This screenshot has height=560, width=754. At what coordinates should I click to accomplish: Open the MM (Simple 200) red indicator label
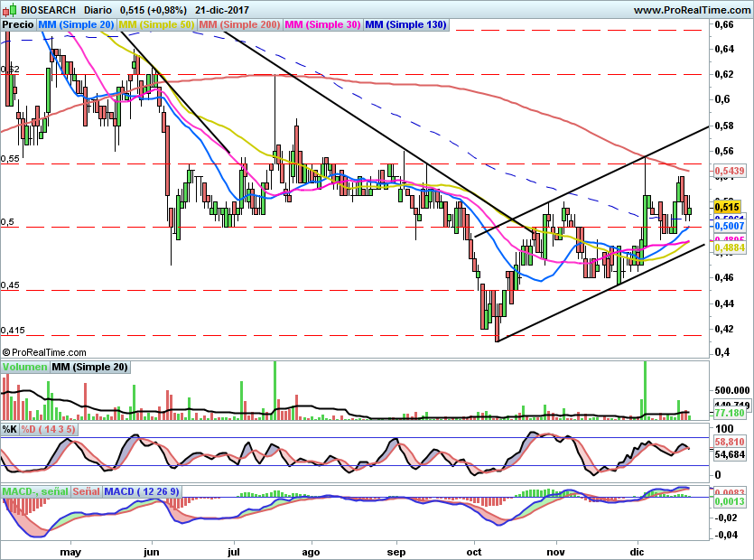coord(239,25)
